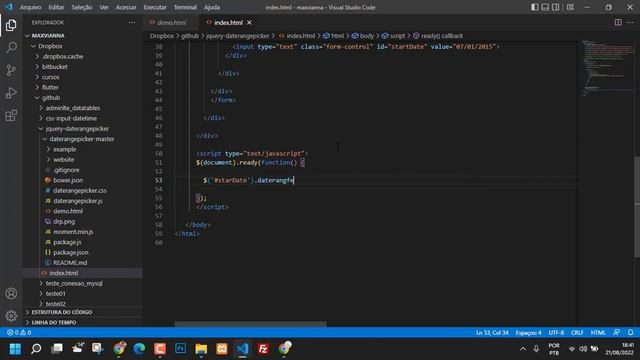Click feedback icon in status bar

tap(616, 333)
